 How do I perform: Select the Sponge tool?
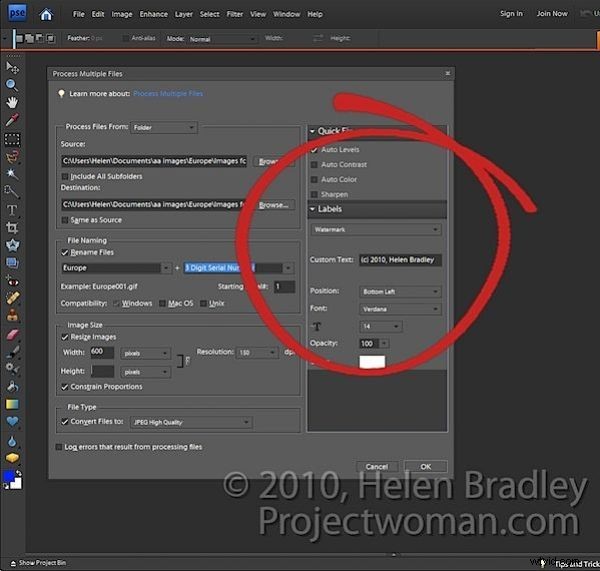[12, 458]
